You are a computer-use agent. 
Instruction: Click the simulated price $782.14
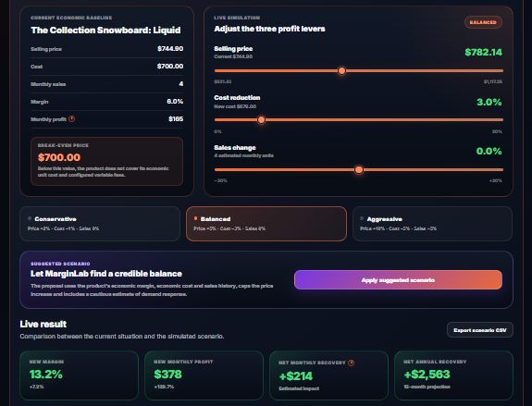click(483, 52)
